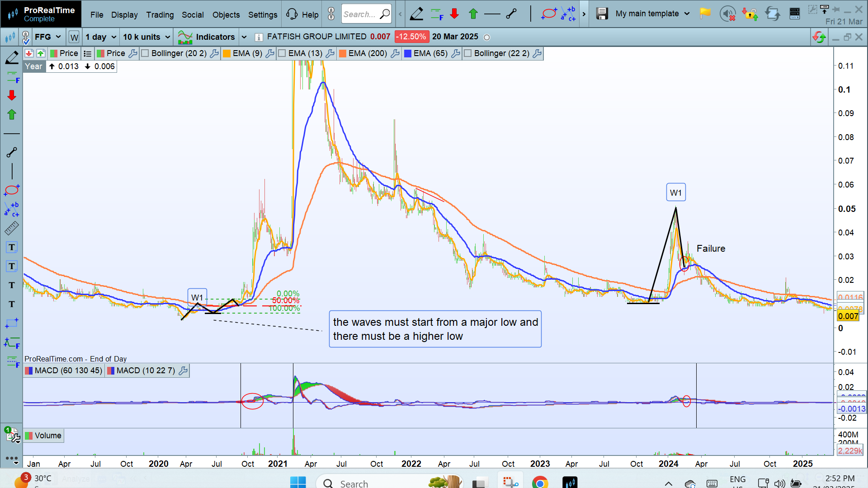The height and width of the screenshot is (488, 868).
Task: Open the Objects menu
Action: click(226, 14)
